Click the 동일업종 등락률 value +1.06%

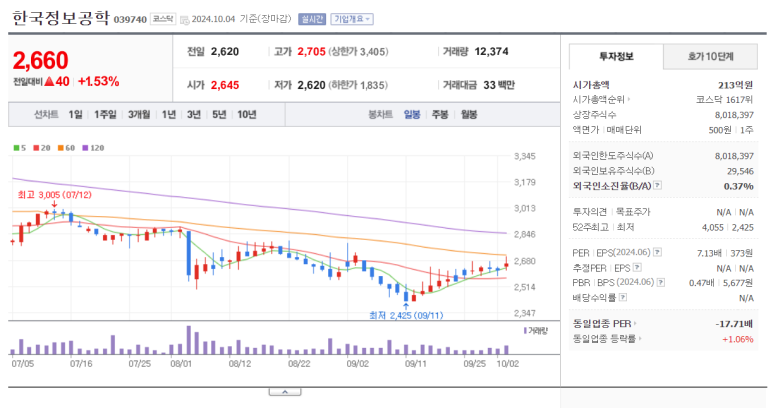[738, 339]
